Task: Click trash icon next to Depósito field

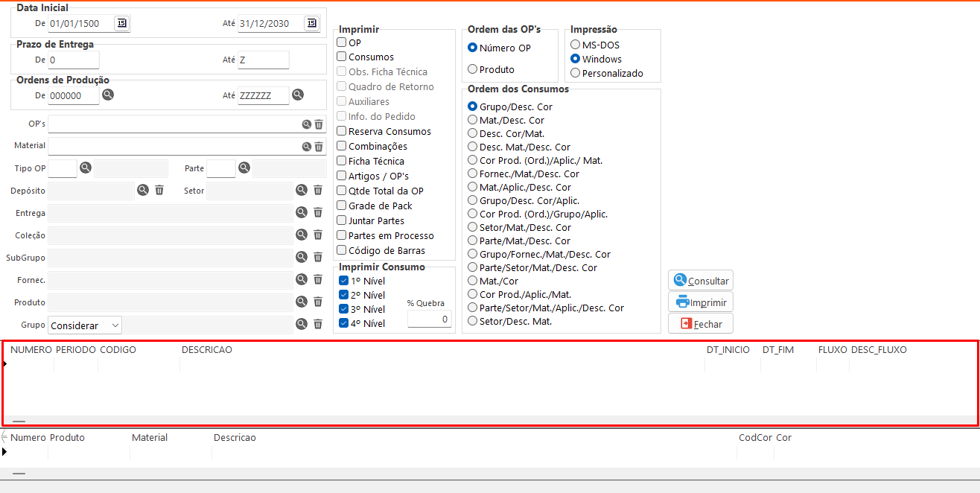Action: pyautogui.click(x=159, y=191)
